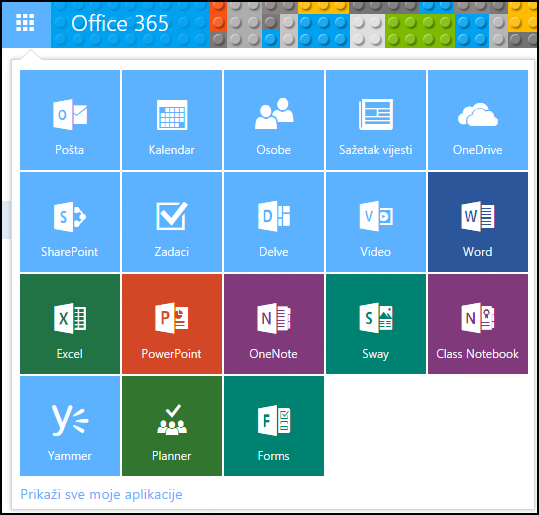
Task: Open the Planner tile
Action: point(172,426)
